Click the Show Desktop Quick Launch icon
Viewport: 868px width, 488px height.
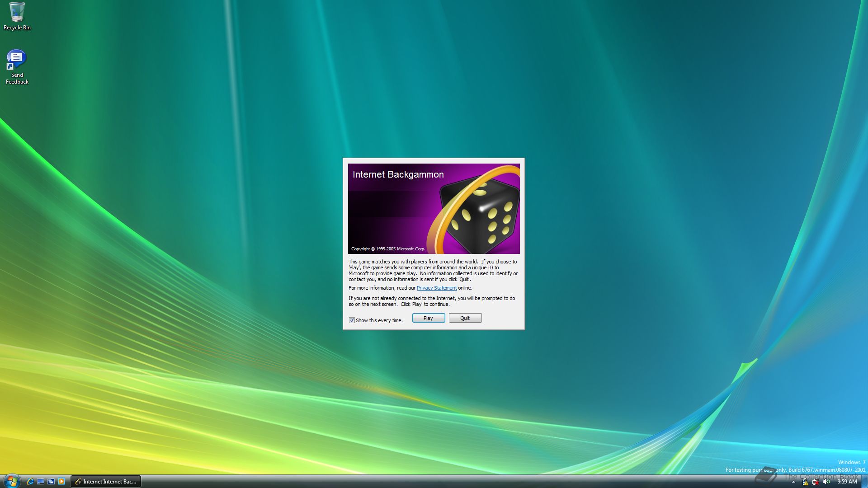coord(41,482)
